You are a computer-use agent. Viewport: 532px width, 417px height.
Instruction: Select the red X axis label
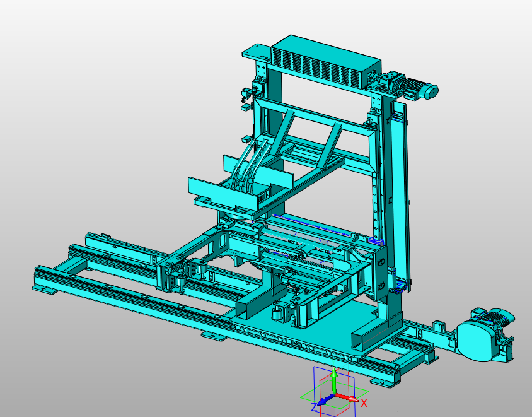tap(364, 403)
